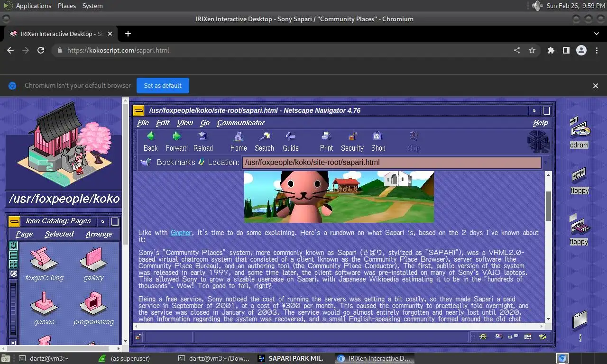Screen dimensions: 607x364
Task: Open the Page menu in Icon Catalog
Action: (x=24, y=234)
